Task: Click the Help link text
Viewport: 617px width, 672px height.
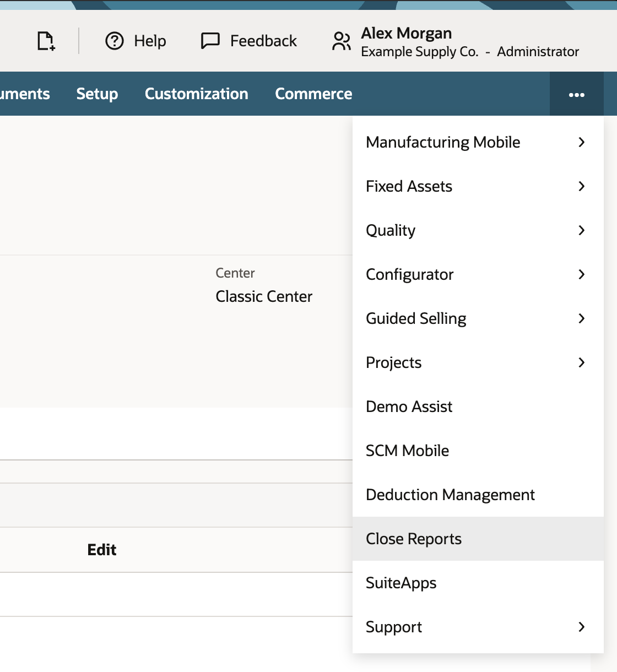Action: (150, 41)
